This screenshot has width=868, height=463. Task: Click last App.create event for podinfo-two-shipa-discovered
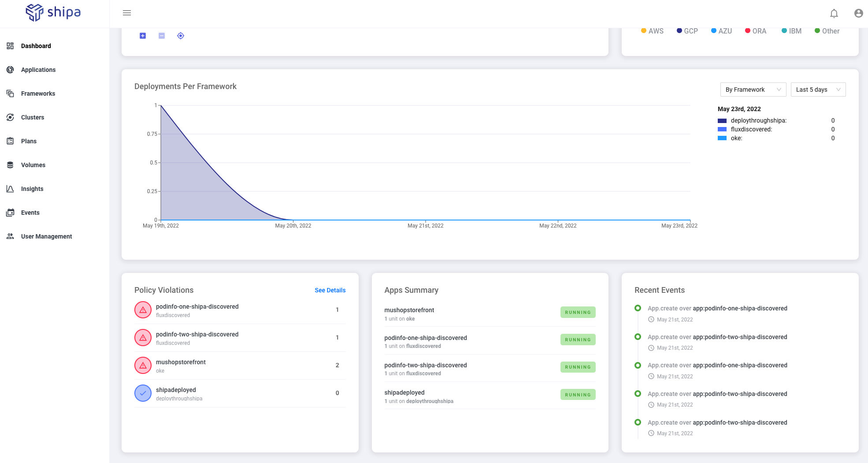tap(717, 422)
